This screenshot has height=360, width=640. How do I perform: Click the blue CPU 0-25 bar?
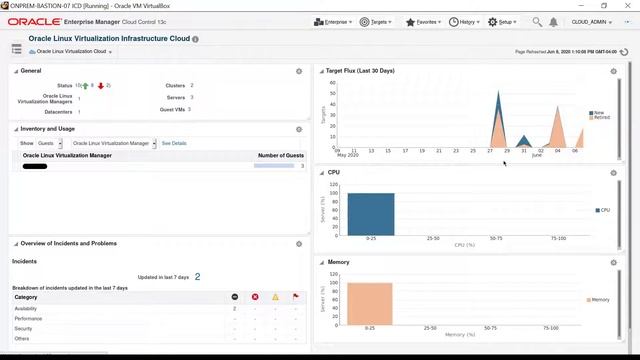pos(371,214)
